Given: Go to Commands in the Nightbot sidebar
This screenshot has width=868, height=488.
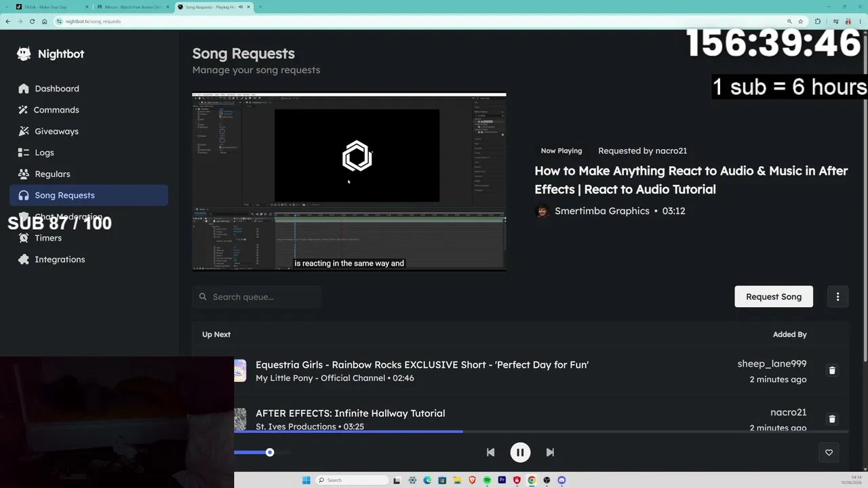Looking at the screenshot, I should tap(89, 110).
